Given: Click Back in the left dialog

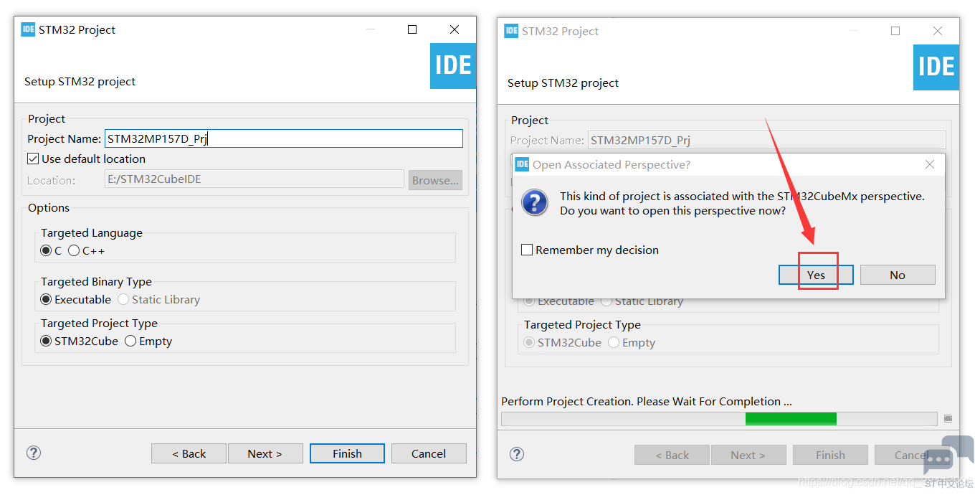Looking at the screenshot, I should 189,453.
